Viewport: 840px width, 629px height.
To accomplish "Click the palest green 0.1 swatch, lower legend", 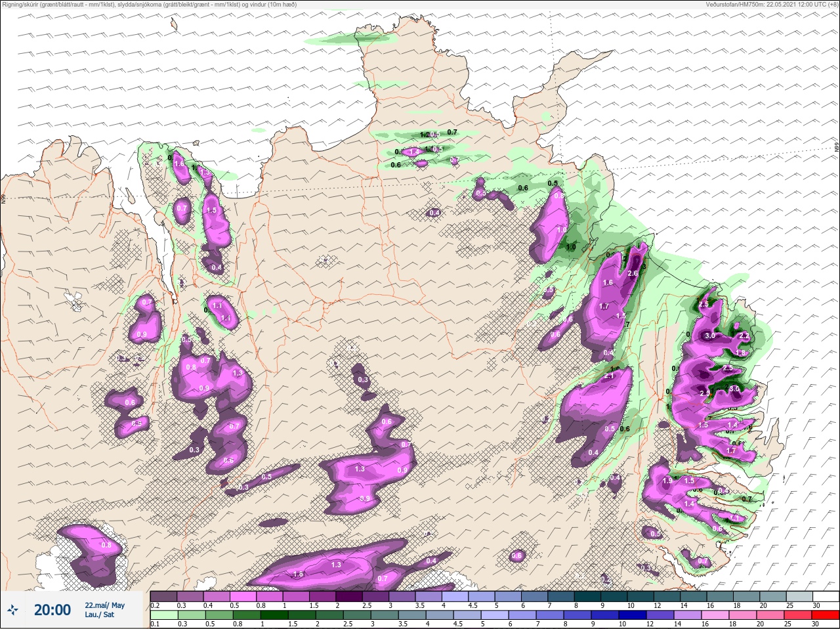I will pos(163,615).
